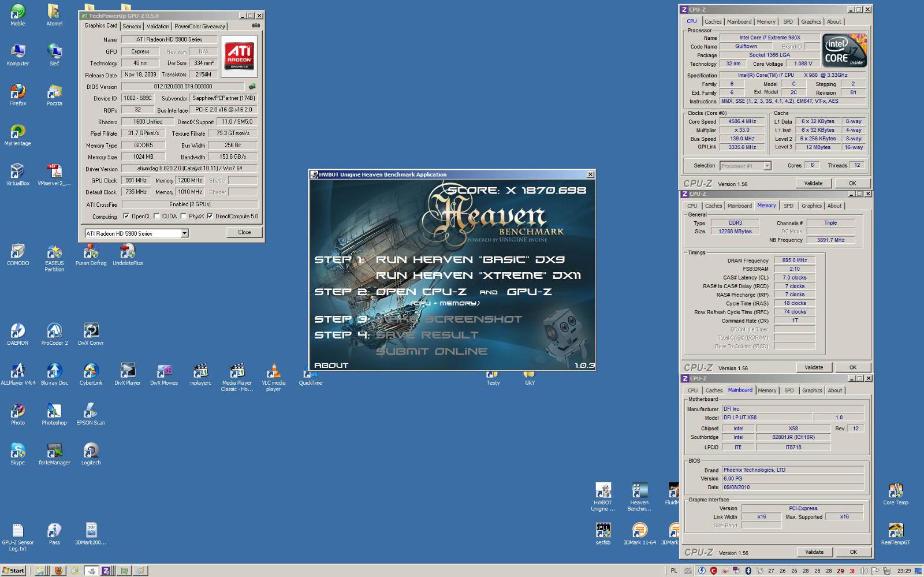This screenshot has height=577, width=924.
Task: Click the ATI Radeon logo in GPU-Z
Action: click(x=239, y=55)
